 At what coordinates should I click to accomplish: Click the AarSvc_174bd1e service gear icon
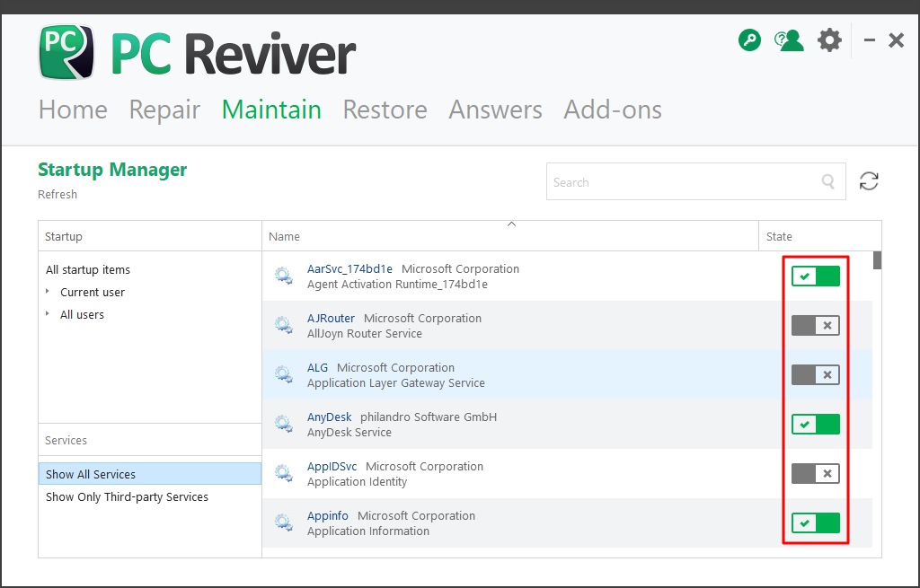point(284,276)
